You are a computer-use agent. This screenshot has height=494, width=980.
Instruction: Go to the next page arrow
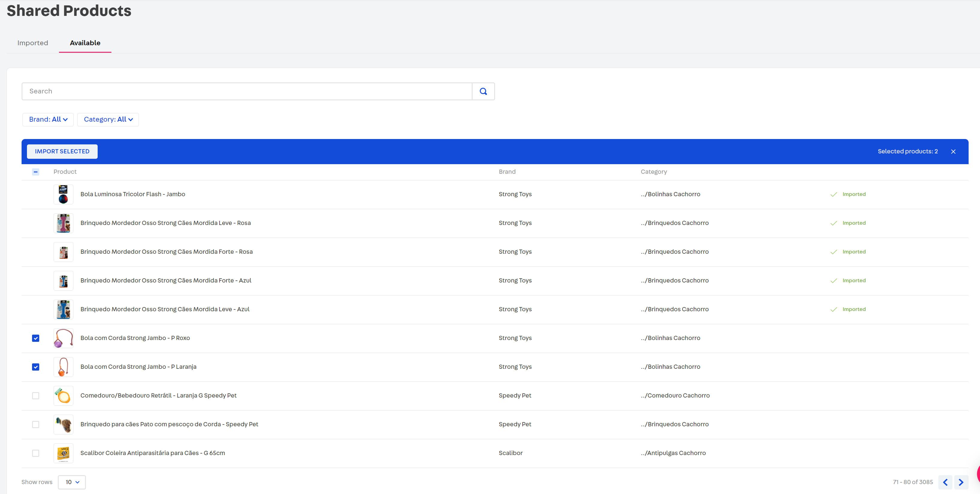click(x=961, y=482)
